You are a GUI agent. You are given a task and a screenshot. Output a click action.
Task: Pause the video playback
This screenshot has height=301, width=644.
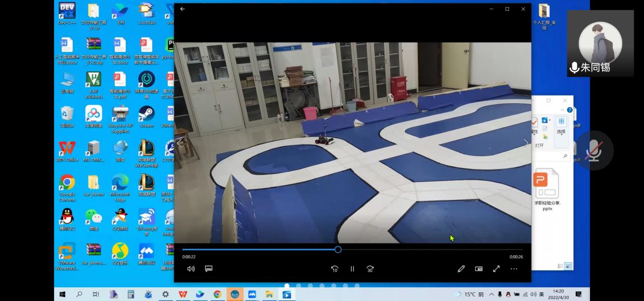pos(352,269)
